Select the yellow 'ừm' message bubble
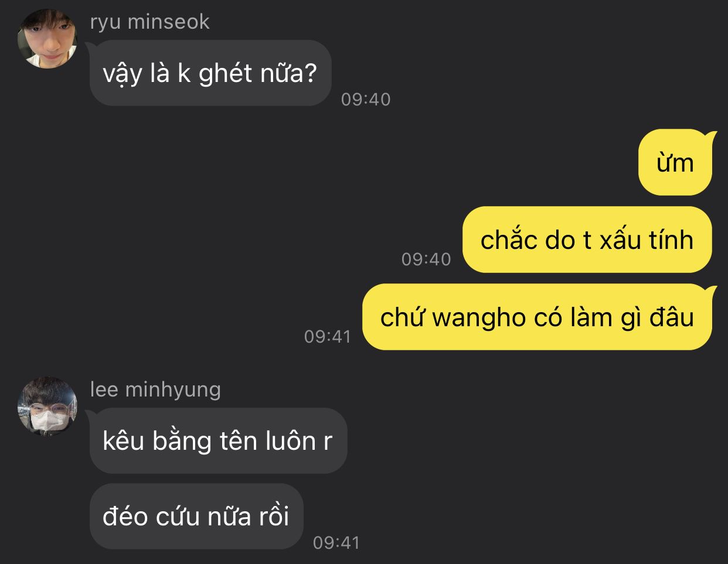 (x=675, y=162)
